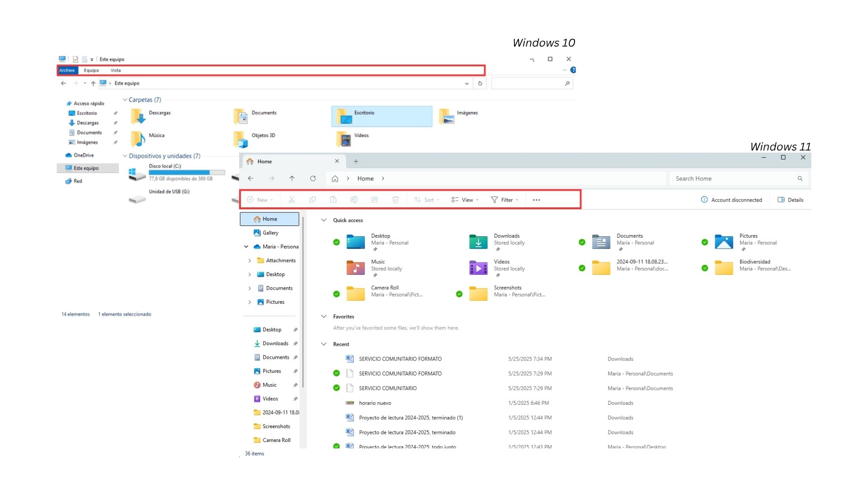Open the three-dots See more menu
Screen dimensions: 868x488
point(536,200)
